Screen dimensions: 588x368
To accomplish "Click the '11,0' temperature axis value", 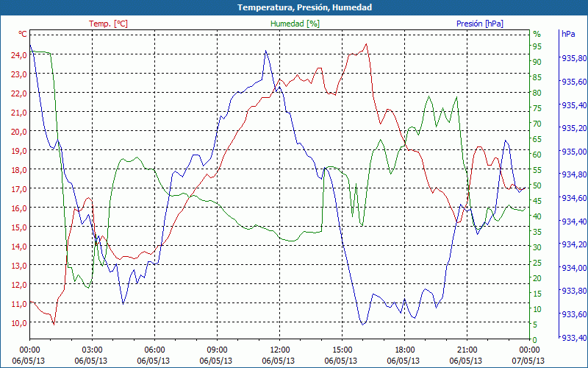I will point(19,304).
